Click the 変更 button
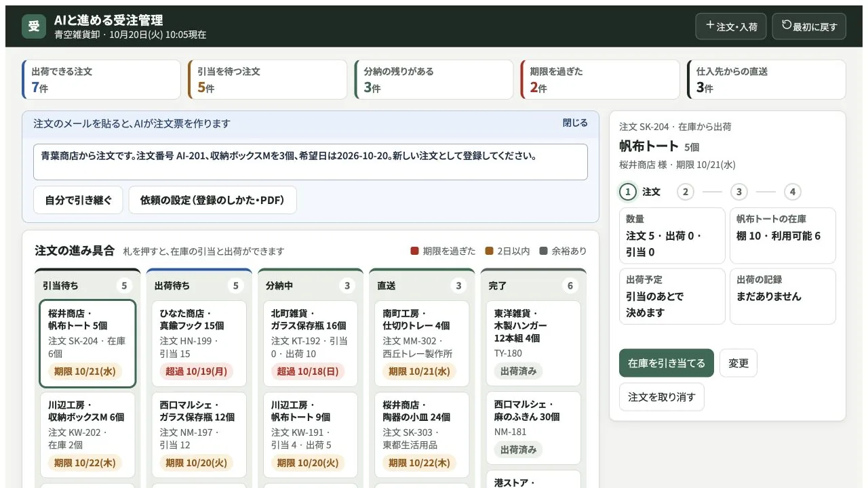 pos(738,363)
